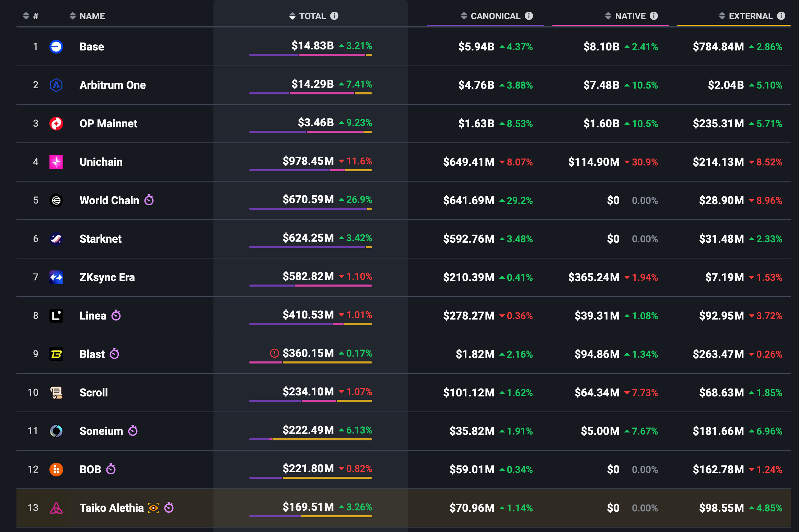
Task: Click the Arbitrum One logo icon
Action: click(x=56, y=85)
